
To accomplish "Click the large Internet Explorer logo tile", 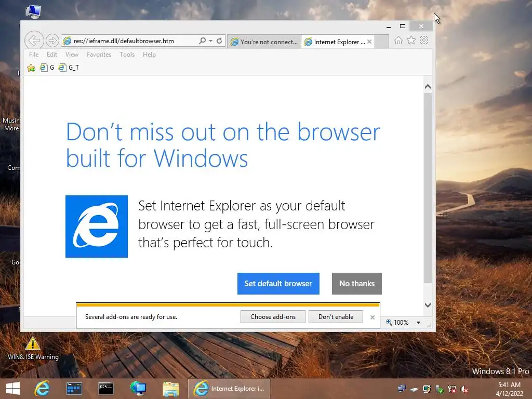I will (x=97, y=227).
